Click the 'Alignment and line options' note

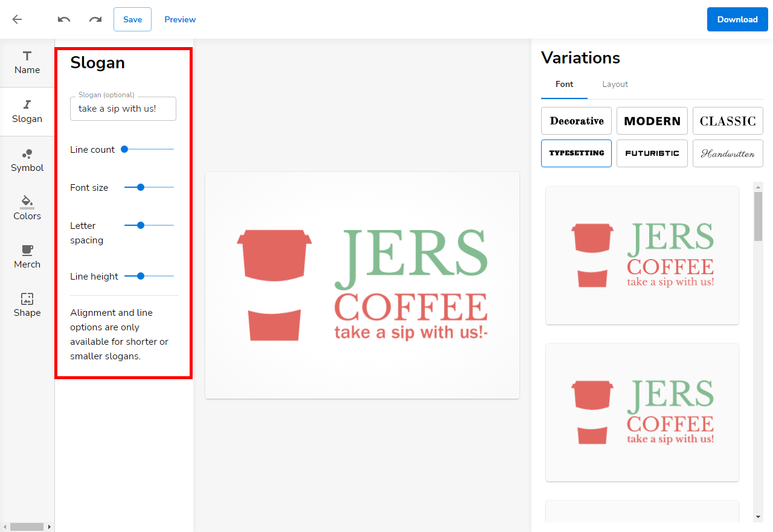[120, 335]
